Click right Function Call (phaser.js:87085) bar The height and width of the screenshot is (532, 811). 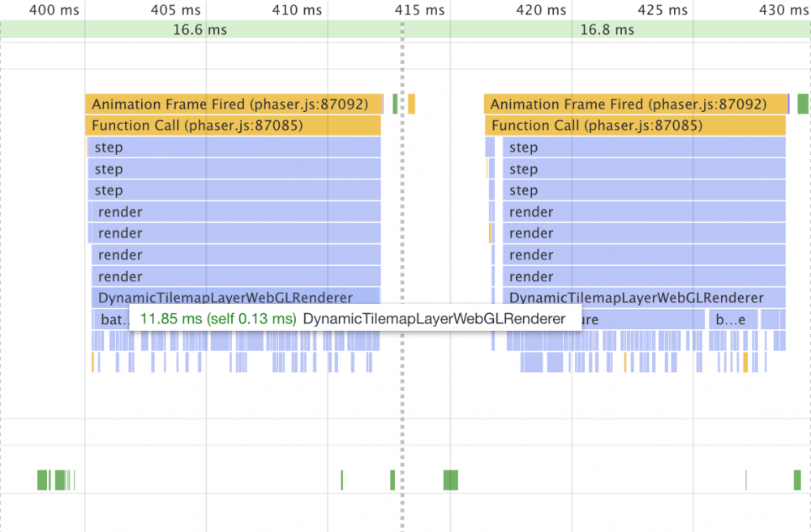click(636, 126)
